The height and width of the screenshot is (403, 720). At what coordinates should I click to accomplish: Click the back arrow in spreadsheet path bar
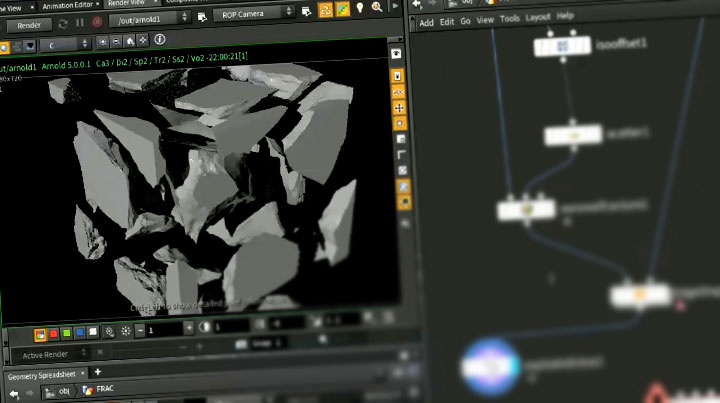point(14,394)
